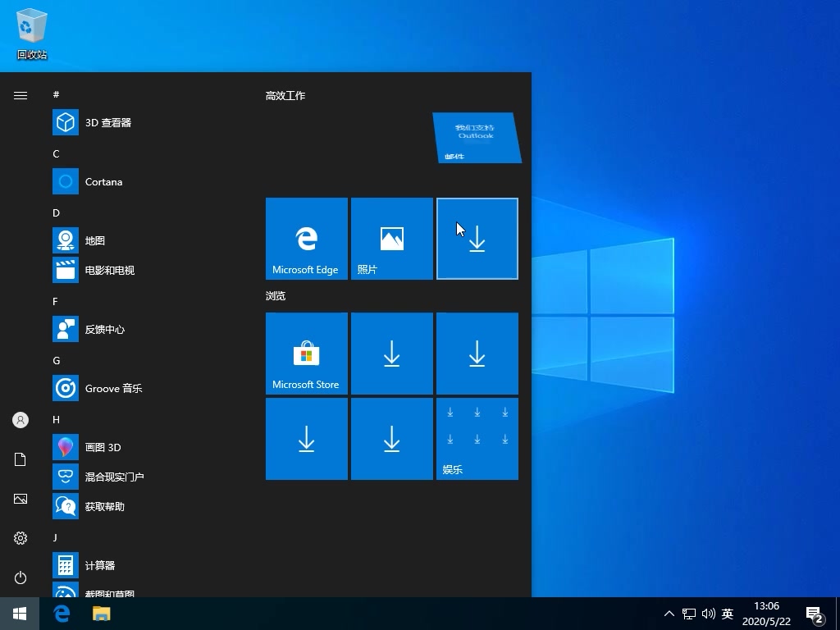The height and width of the screenshot is (630, 840).
Task: Open the Microsoft Store tile
Action: (306, 353)
